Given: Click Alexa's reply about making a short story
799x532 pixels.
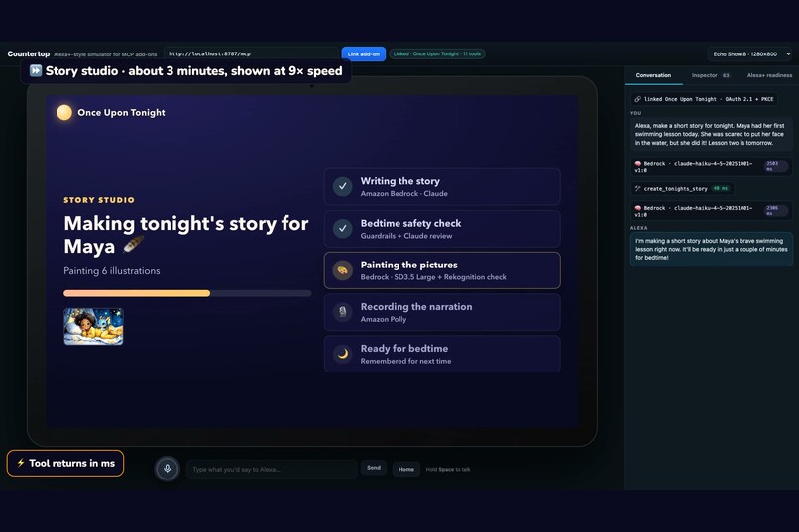Looking at the screenshot, I should pos(712,249).
